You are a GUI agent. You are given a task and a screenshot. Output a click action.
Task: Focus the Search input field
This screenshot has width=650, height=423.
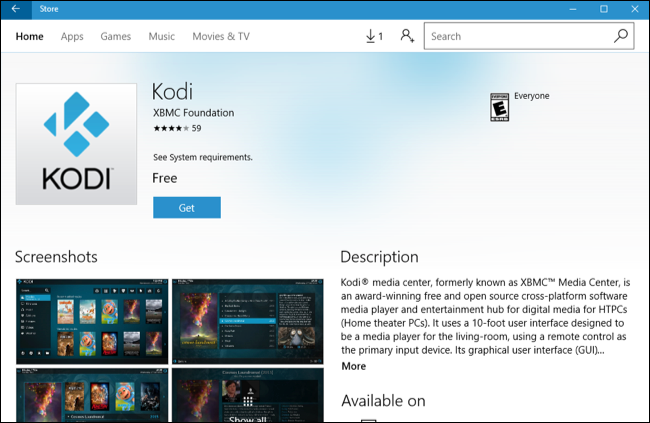pyautogui.click(x=529, y=36)
